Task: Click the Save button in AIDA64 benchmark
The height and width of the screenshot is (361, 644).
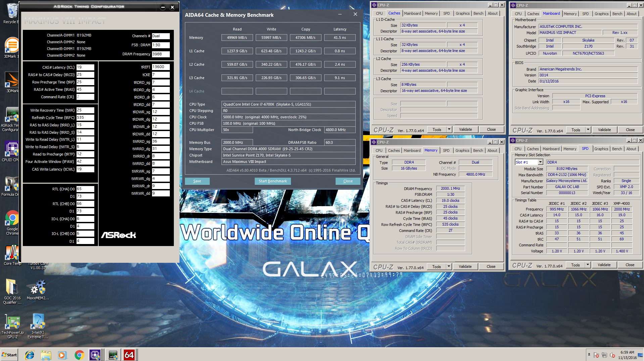Action: pyautogui.click(x=197, y=181)
